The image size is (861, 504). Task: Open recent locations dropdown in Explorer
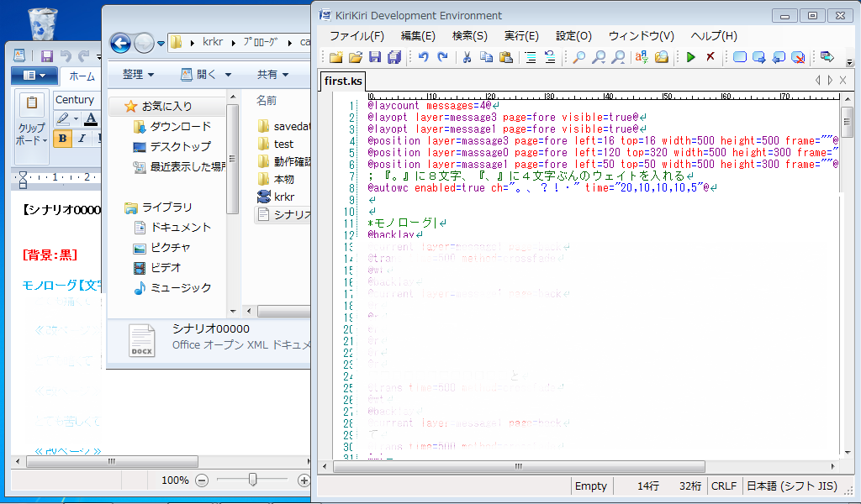[x=161, y=44]
